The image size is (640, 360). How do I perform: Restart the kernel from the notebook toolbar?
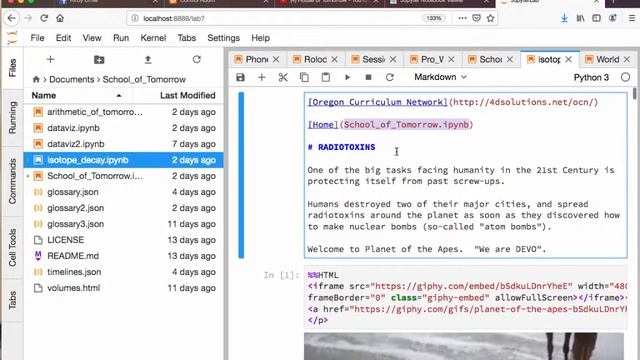[390, 77]
